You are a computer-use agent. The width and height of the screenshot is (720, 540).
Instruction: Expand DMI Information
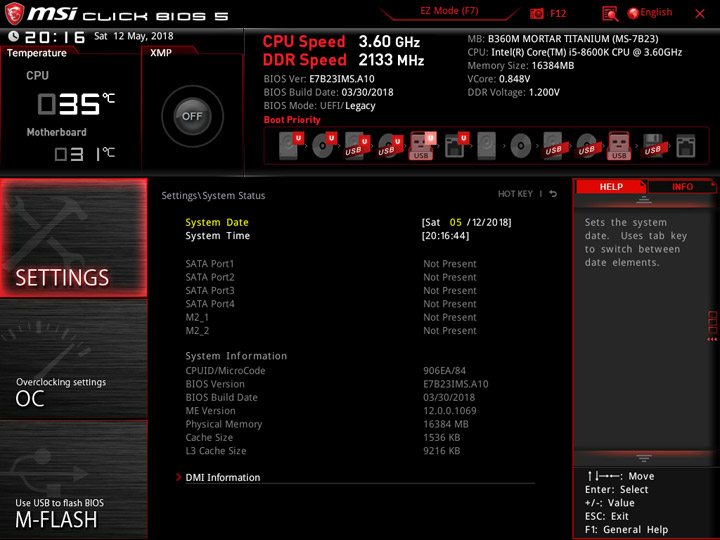pos(223,478)
